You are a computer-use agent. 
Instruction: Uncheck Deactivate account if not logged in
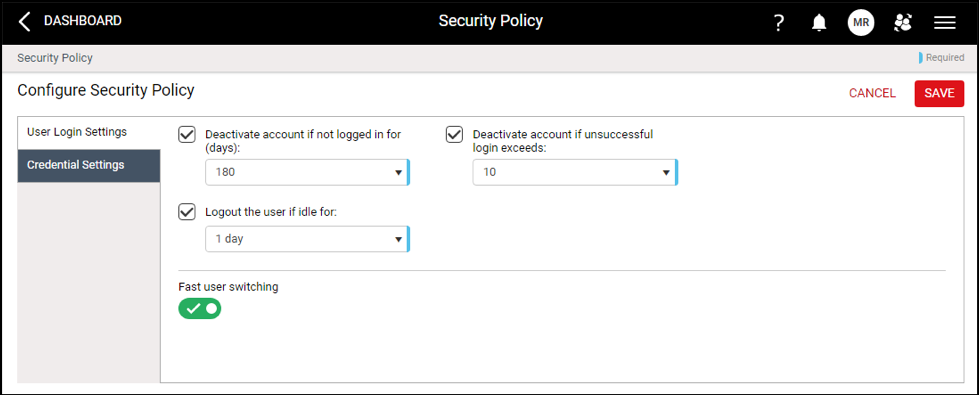pos(187,134)
